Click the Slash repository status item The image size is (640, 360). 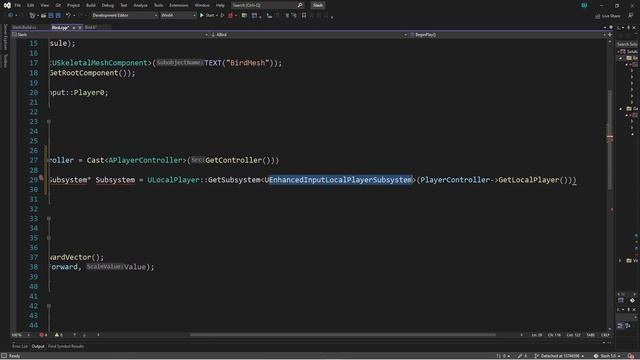(608, 356)
